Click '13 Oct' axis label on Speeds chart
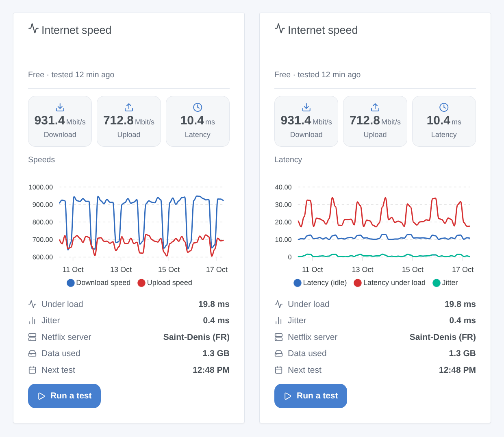Screen dimensions: 504x437 (121, 270)
